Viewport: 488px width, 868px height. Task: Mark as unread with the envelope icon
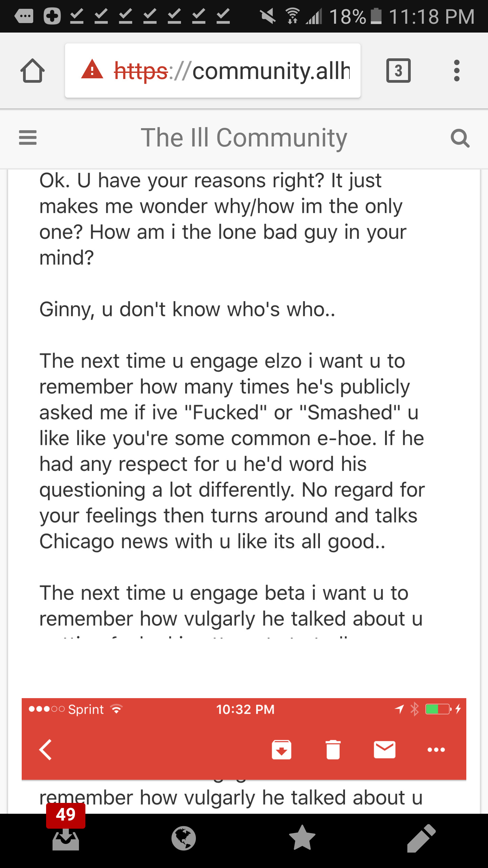coord(385,750)
